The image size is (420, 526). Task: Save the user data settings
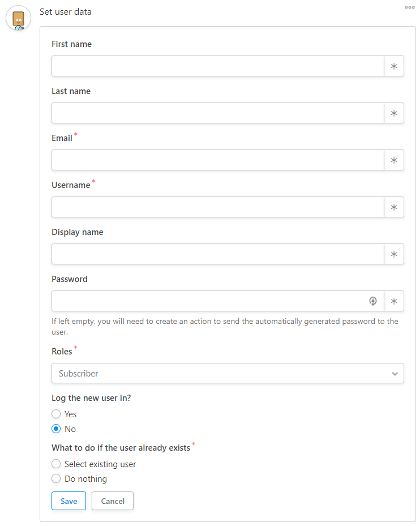click(68, 501)
